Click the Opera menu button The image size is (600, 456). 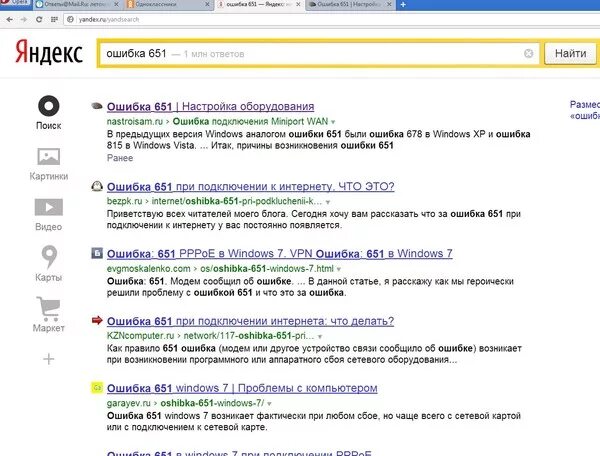click(x=15, y=3)
